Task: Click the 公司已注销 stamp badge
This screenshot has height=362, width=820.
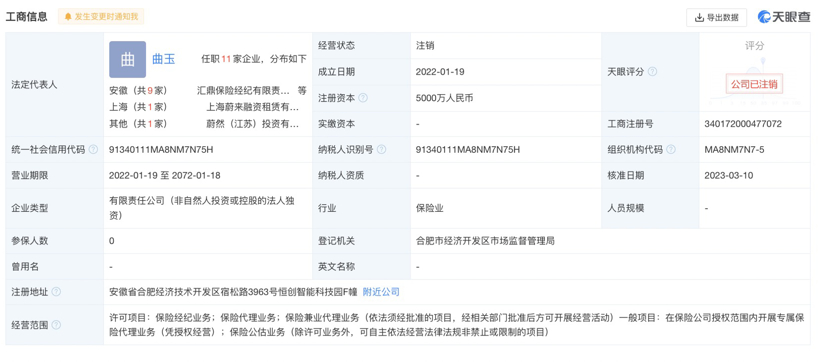Action: [x=754, y=84]
